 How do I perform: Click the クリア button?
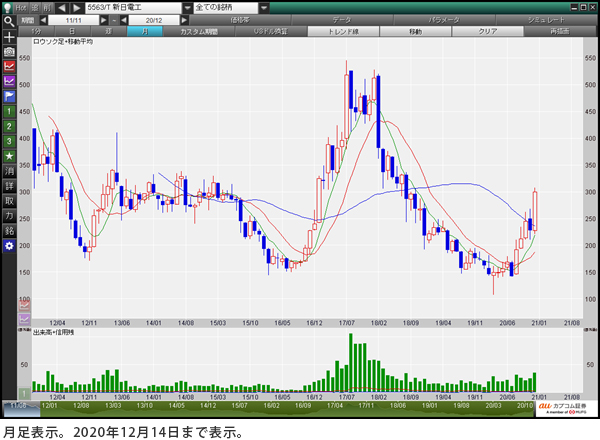click(488, 31)
